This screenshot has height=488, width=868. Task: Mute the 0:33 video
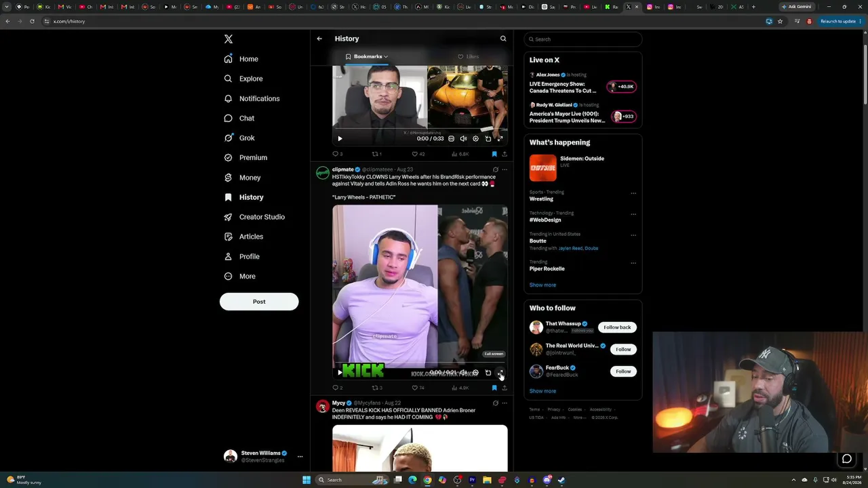pos(463,139)
